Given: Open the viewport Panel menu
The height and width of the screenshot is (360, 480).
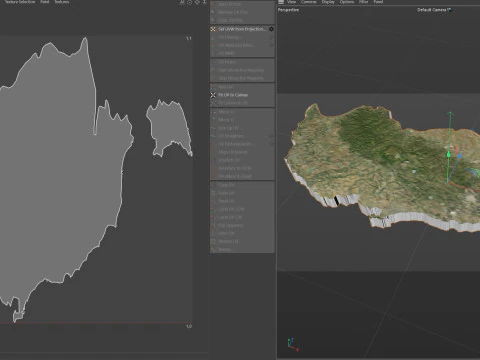Looking at the screenshot, I should [378, 2].
